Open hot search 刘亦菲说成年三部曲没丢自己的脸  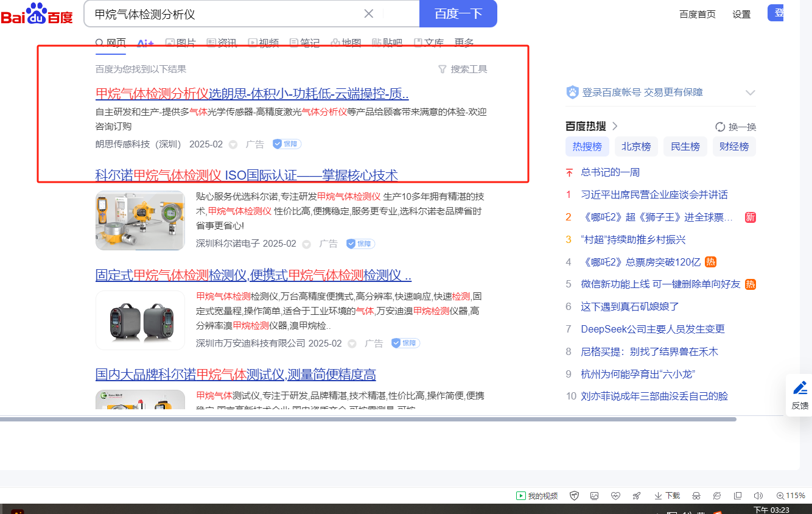point(654,396)
